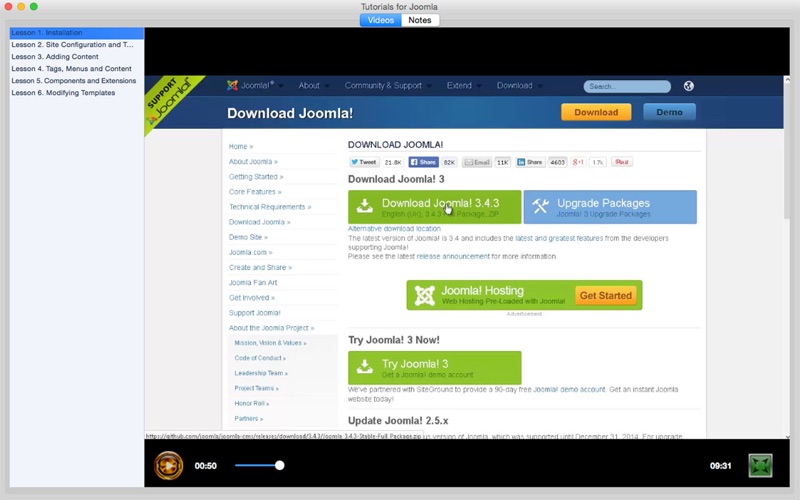
Task: Open Support Joomla! sidebar link
Action: point(255,313)
